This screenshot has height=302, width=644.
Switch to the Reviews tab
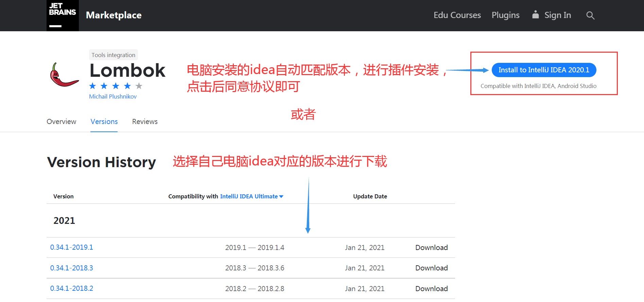[145, 122]
